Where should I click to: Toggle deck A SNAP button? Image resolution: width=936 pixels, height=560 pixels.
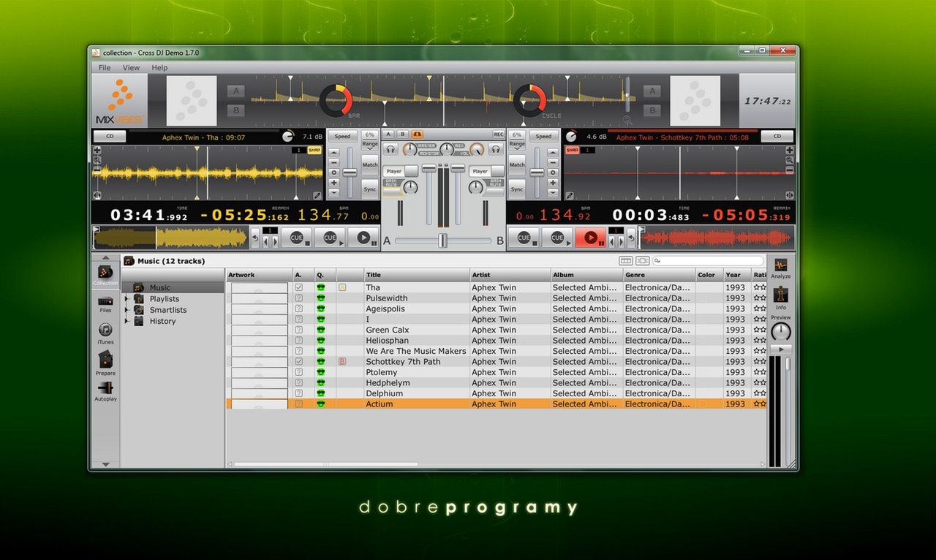314,150
